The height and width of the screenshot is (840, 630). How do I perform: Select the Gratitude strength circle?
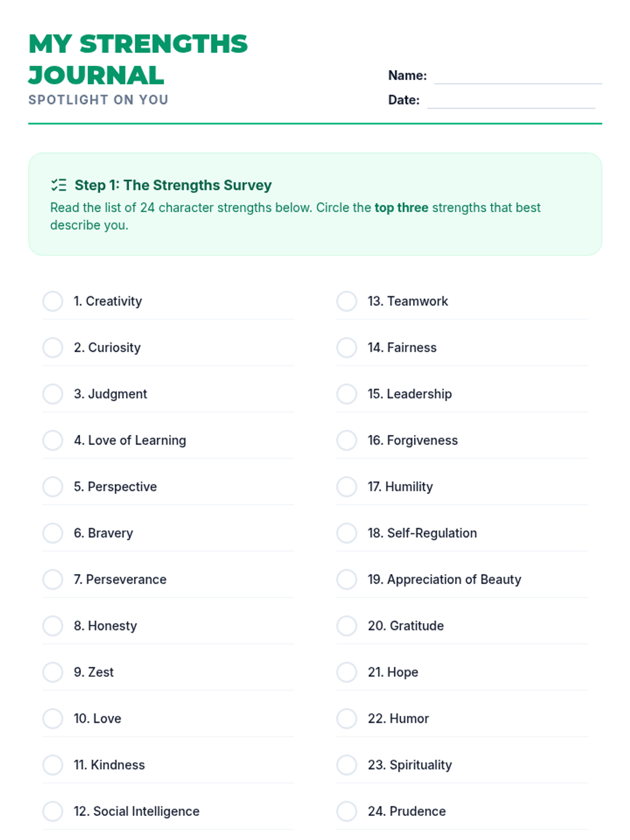point(346,626)
